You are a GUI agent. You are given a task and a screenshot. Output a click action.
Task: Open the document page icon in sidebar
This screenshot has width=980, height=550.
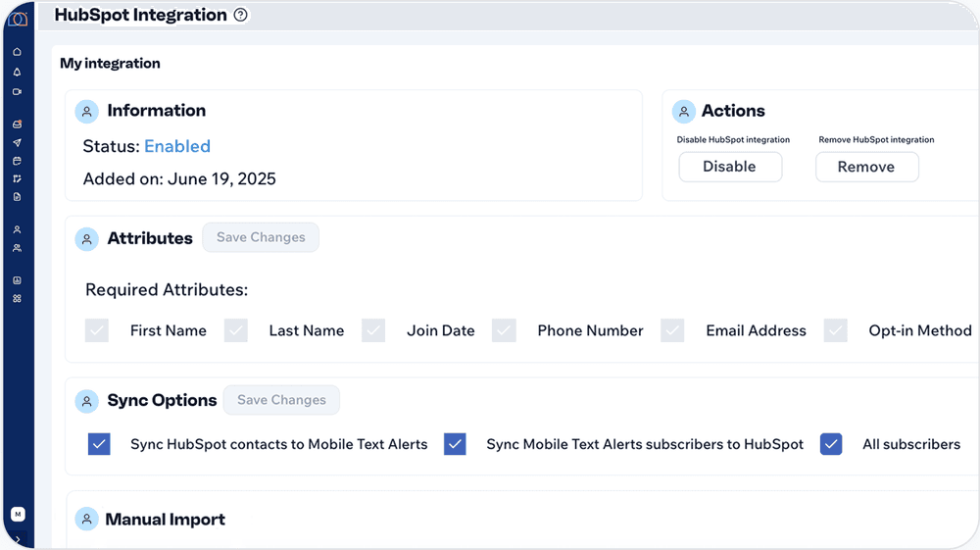pos(18,197)
